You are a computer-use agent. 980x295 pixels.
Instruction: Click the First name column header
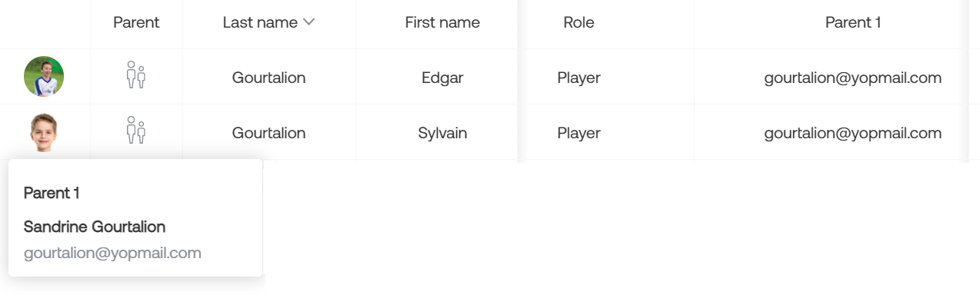click(x=442, y=22)
